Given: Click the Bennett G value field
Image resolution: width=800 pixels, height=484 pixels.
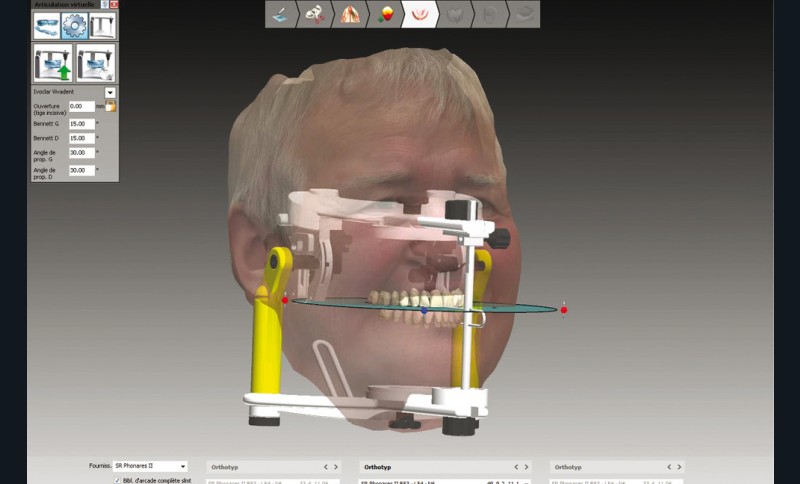Looking at the screenshot, I should (x=81, y=124).
